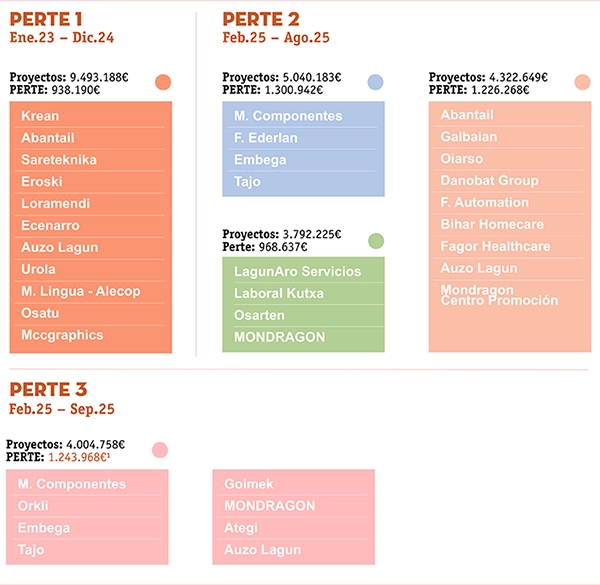Select Krean in the orange list
600x585 pixels.
40,116
